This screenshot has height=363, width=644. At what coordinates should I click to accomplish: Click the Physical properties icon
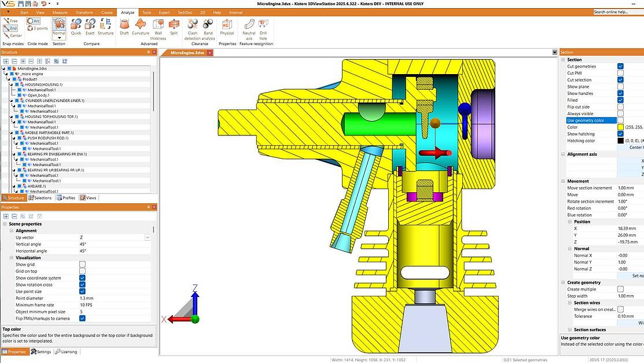tap(227, 26)
